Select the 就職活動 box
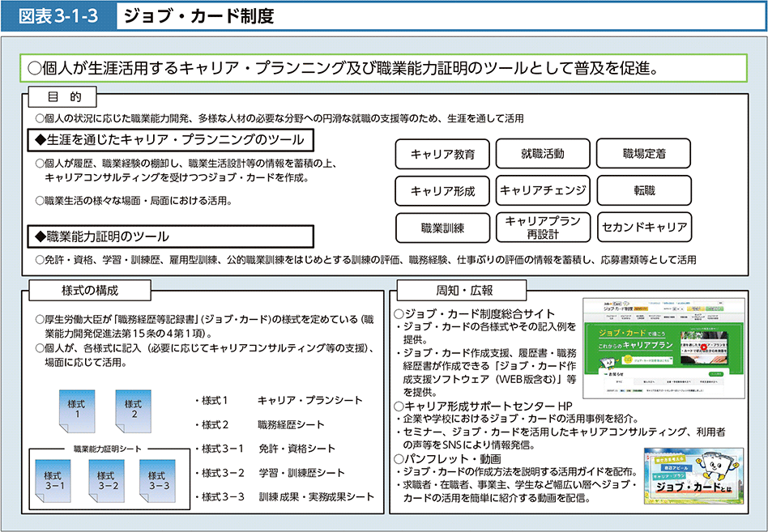This screenshot has width=768, height=532. point(542,154)
